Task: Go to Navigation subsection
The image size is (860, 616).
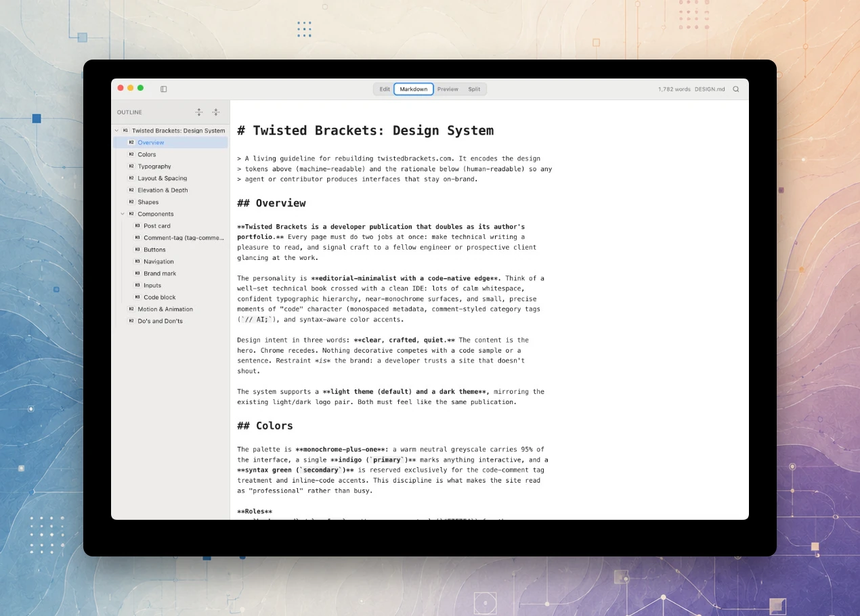Action: (x=158, y=261)
